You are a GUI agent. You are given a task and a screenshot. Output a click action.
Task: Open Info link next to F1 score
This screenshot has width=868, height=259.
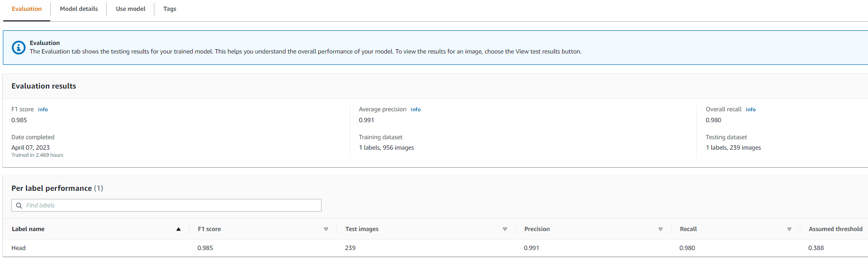pyautogui.click(x=43, y=109)
